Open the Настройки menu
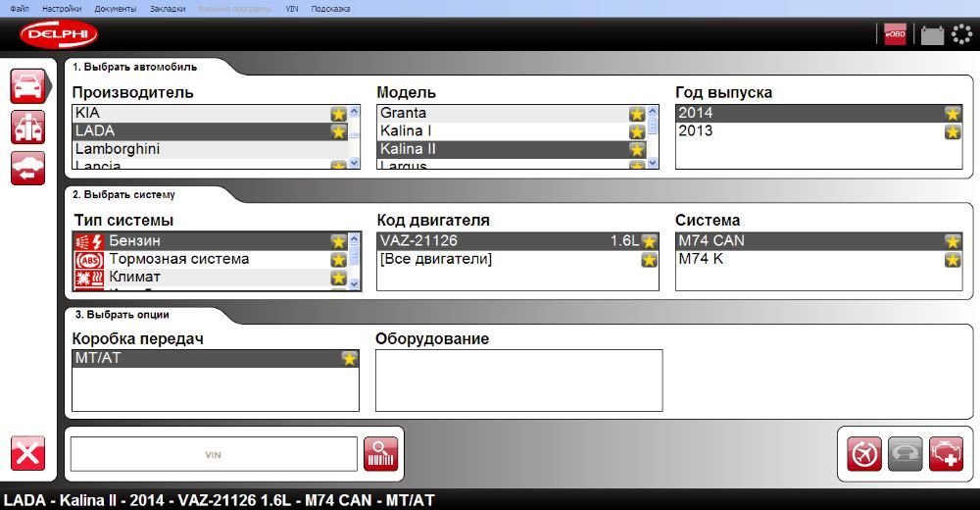980x510 pixels. tap(62, 9)
